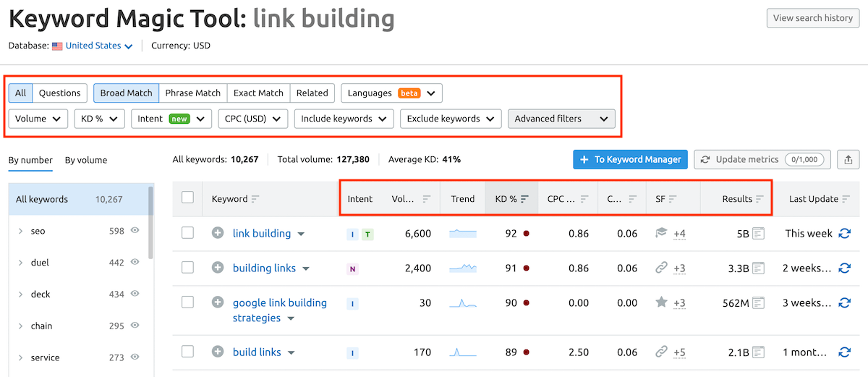The width and height of the screenshot is (868, 377).
Task: Add google link building strategies via plus icon
Action: [x=218, y=302]
